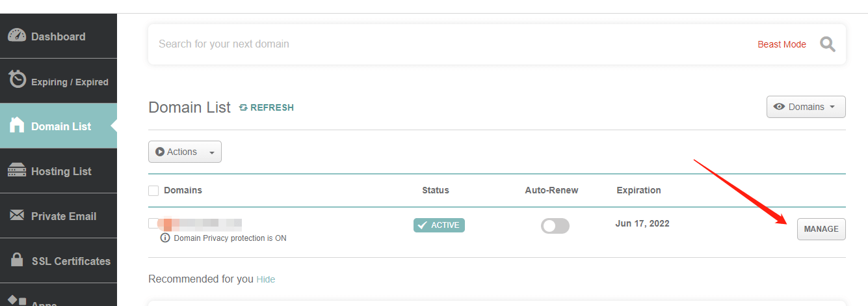Open the Actions dropdown menu
Viewport: 868px width, 306px height.
point(185,152)
